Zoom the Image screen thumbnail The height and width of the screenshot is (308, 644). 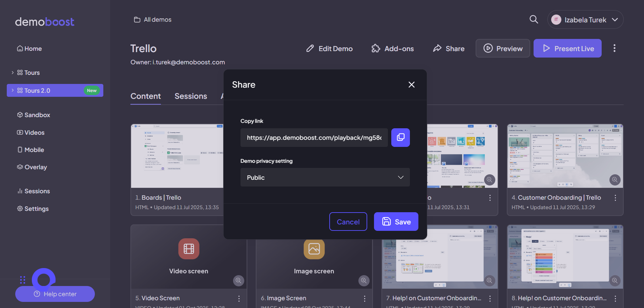click(x=364, y=281)
